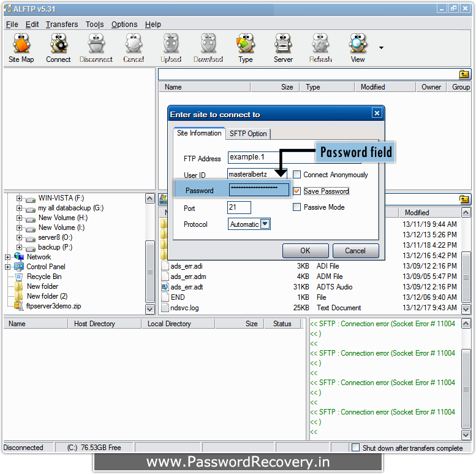Click Cancel in the connect dialog
Screen dimensions: 476x474
point(355,251)
